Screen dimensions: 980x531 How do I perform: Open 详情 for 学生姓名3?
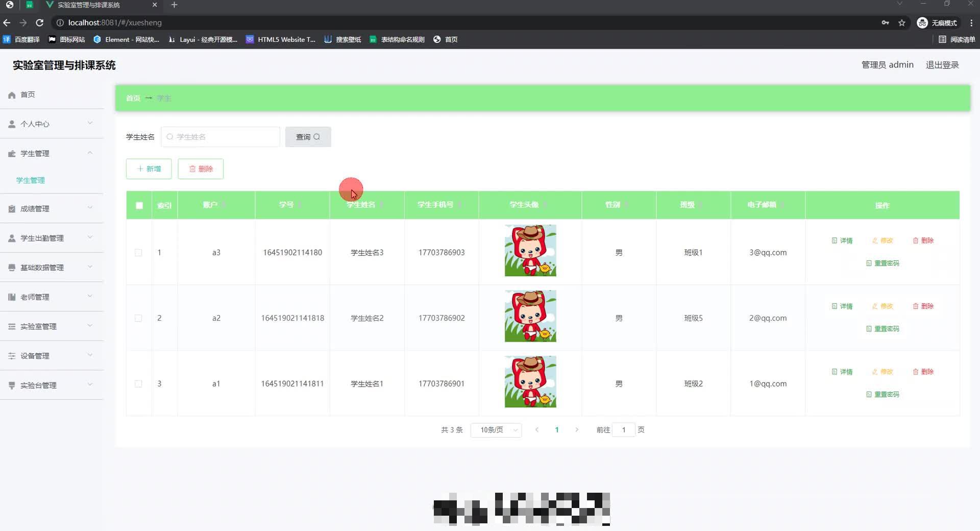(x=842, y=240)
